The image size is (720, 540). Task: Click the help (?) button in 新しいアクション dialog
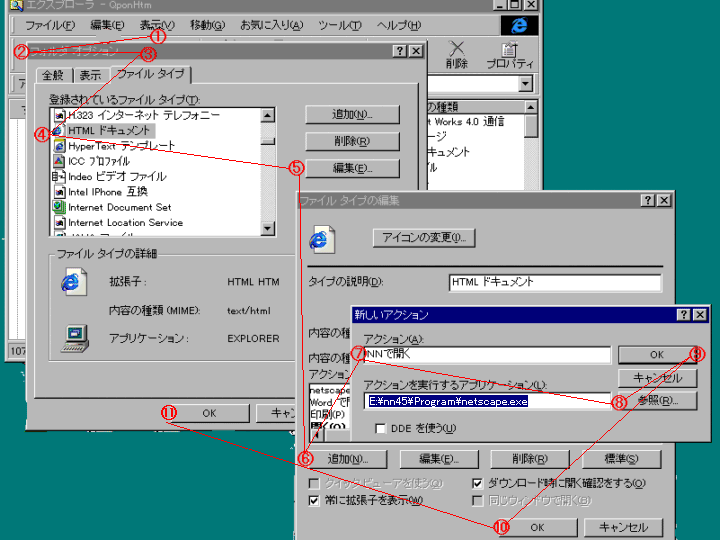pos(683,314)
